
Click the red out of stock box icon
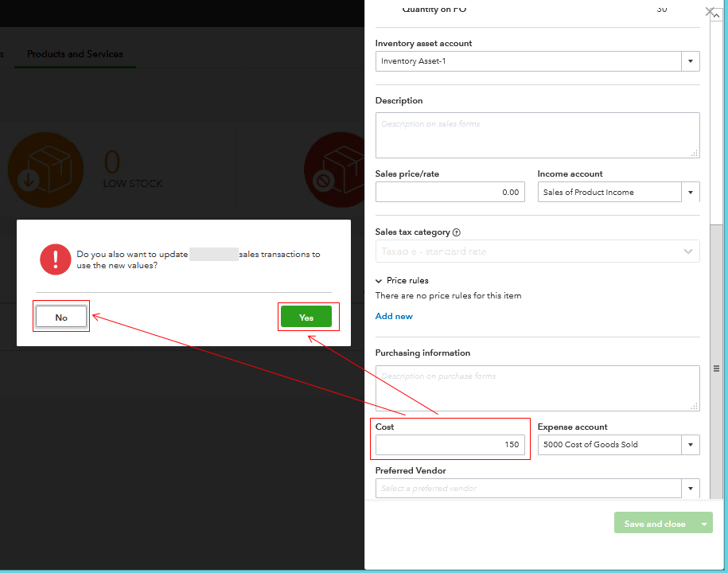tap(334, 170)
